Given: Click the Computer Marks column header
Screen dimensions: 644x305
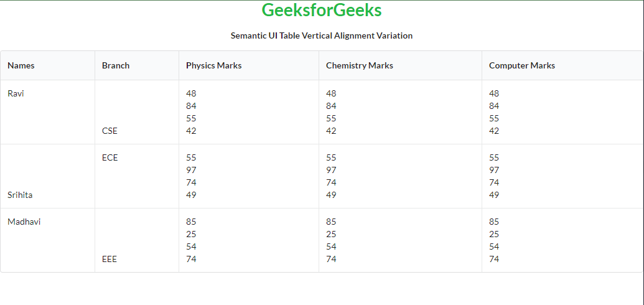Looking at the screenshot, I should pyautogui.click(x=521, y=65).
